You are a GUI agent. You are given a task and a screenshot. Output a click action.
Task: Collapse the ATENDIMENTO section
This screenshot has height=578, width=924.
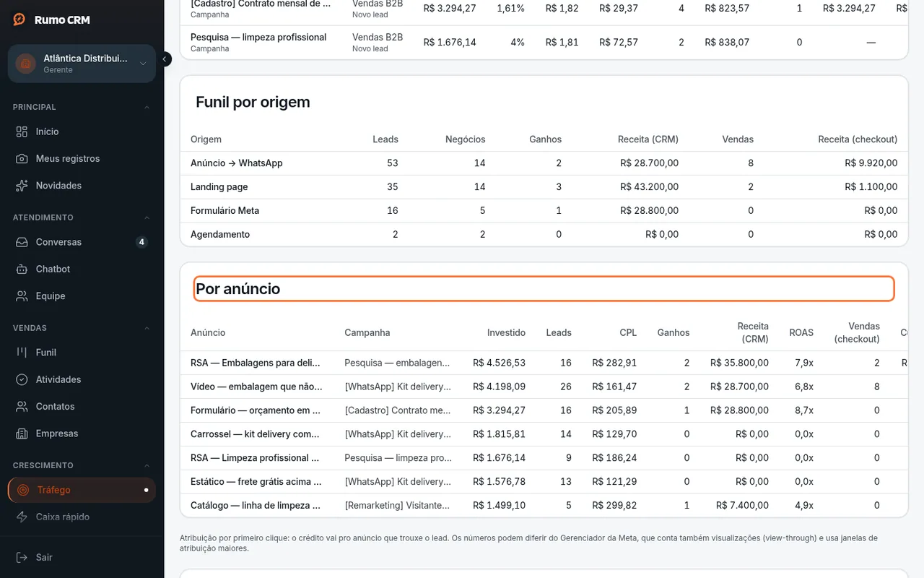point(147,217)
